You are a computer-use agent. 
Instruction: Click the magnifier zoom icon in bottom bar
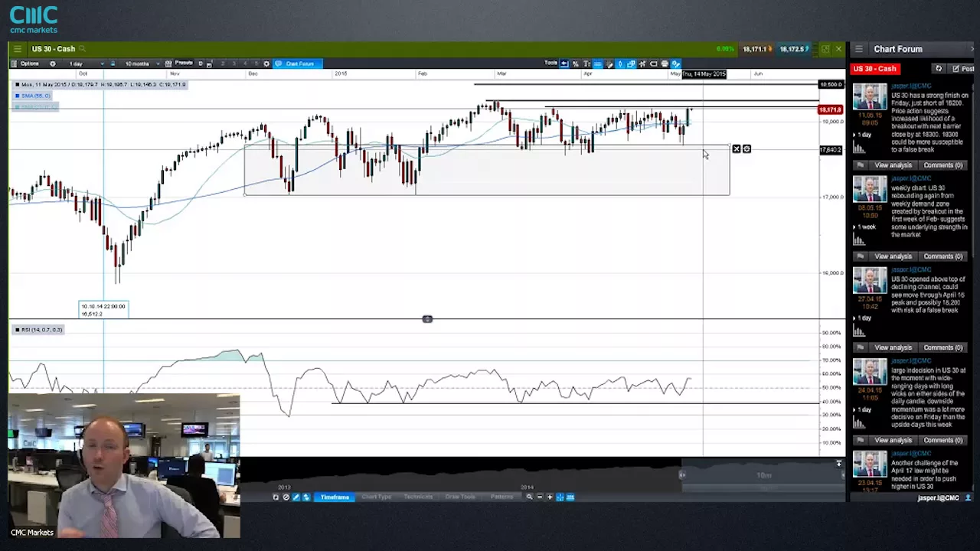click(529, 497)
